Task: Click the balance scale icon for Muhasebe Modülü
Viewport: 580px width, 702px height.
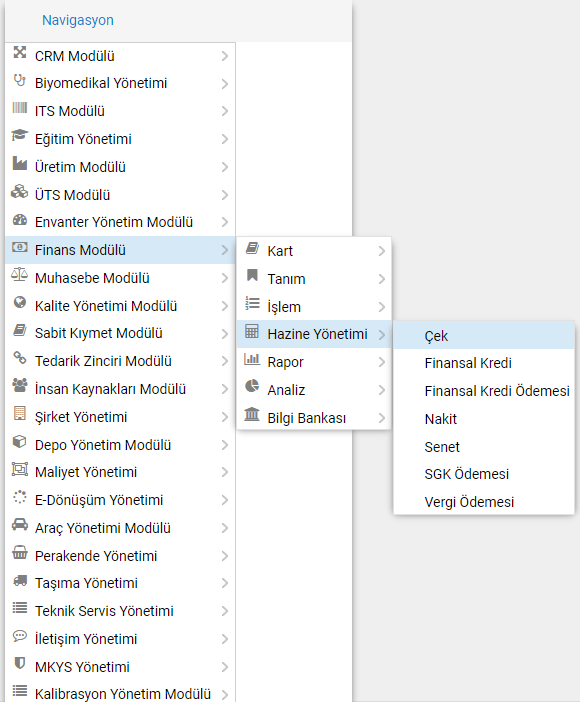Action: 20,274
